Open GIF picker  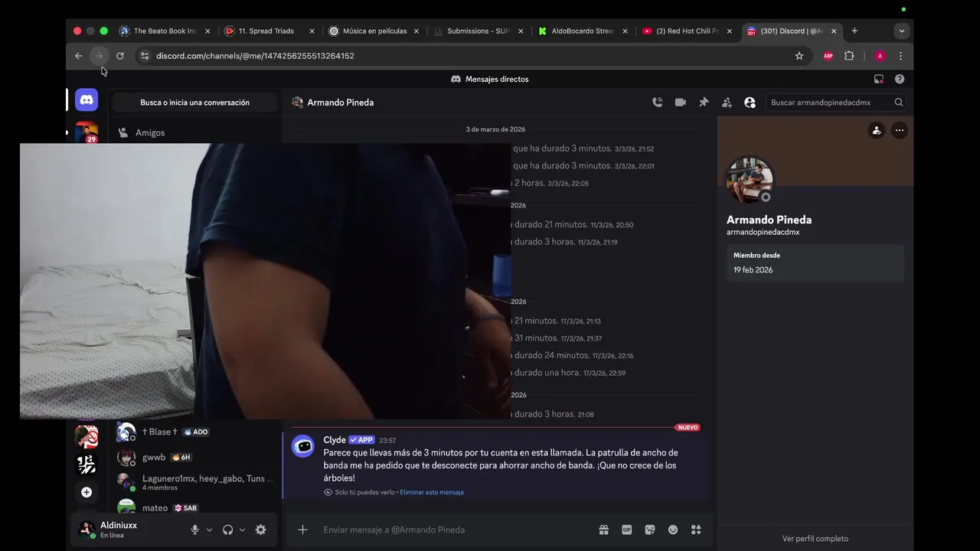(x=626, y=530)
